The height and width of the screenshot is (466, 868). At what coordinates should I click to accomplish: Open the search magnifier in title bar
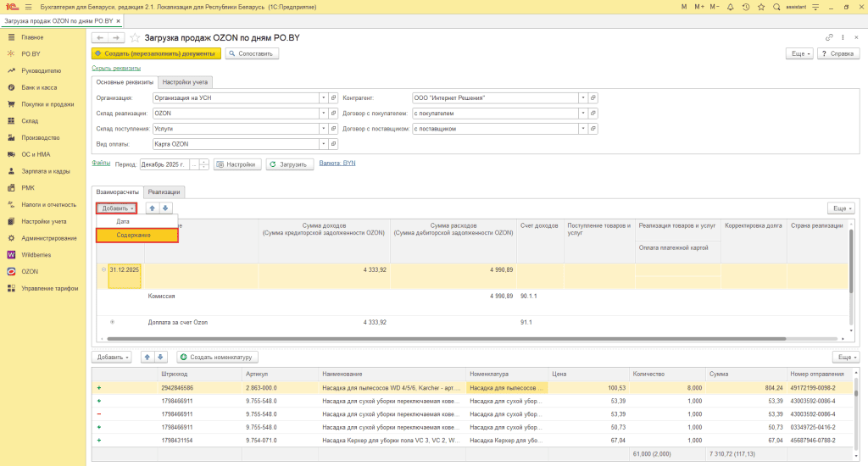pyautogui.click(x=776, y=7)
